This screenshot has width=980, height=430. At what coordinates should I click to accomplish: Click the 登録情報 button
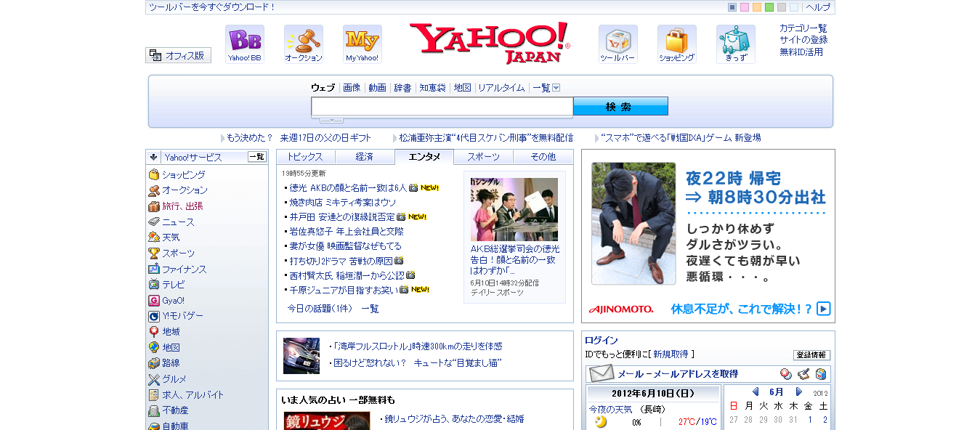point(811,355)
